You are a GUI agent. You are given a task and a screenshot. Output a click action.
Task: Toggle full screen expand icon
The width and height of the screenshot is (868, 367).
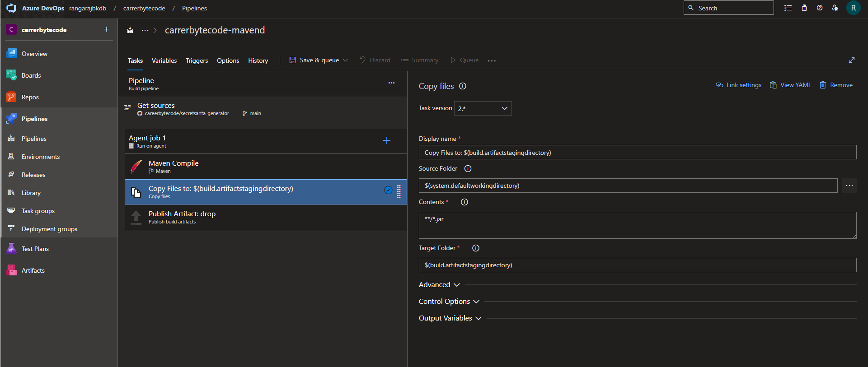852,60
